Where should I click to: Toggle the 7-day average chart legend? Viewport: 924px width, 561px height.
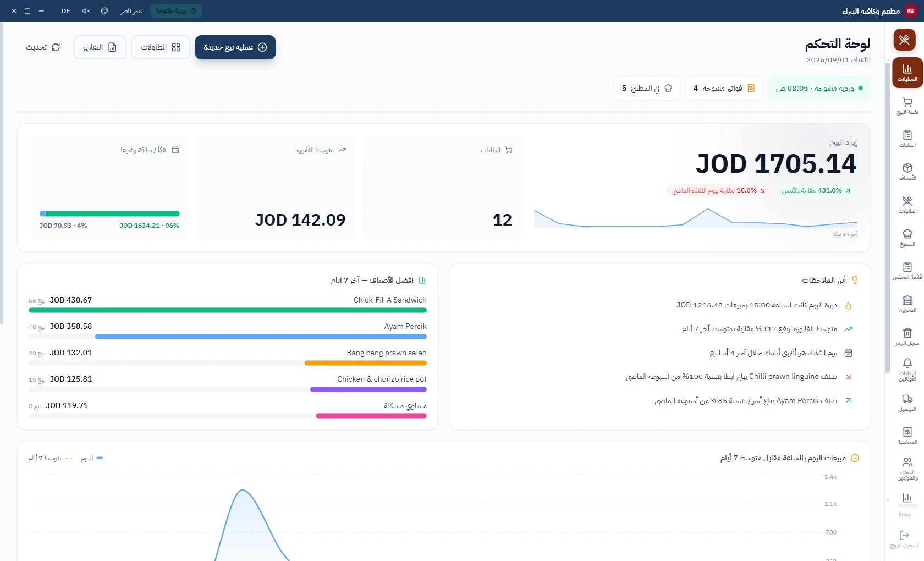pos(51,458)
